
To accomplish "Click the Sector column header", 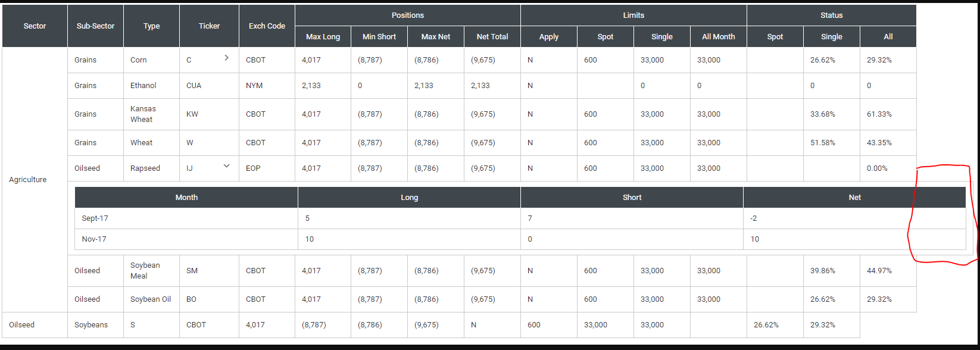I will coord(34,26).
